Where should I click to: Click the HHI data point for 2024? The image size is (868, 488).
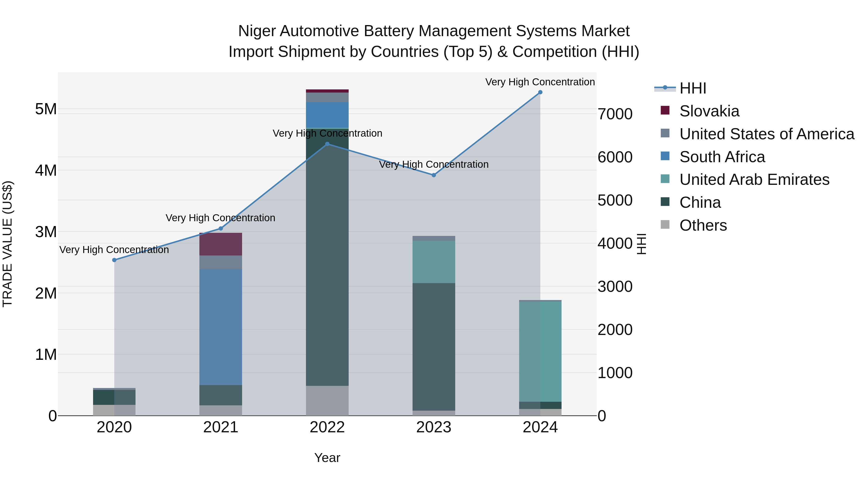coord(540,92)
